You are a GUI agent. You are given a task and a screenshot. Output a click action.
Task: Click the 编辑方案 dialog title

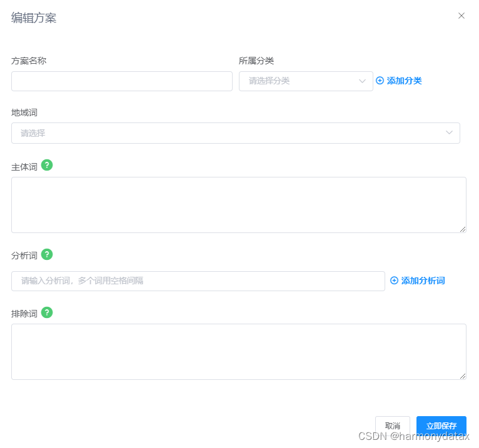point(34,17)
